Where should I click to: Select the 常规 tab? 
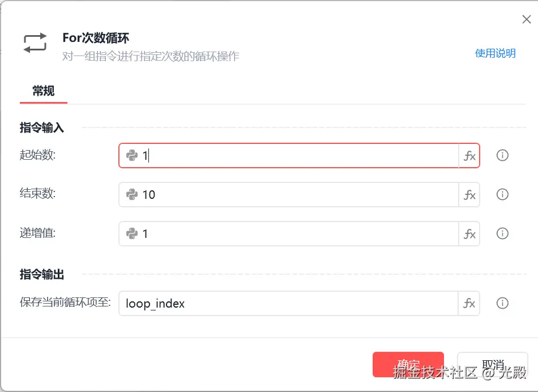pyautogui.click(x=44, y=91)
